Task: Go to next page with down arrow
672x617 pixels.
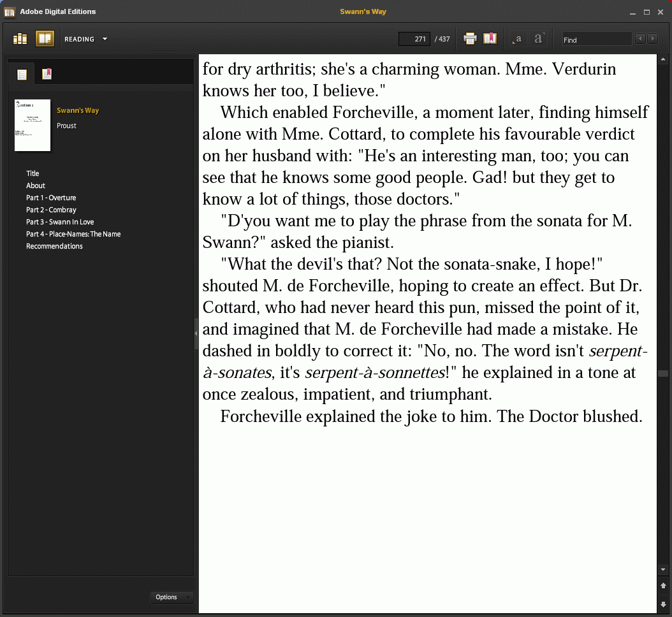Action: point(663,604)
